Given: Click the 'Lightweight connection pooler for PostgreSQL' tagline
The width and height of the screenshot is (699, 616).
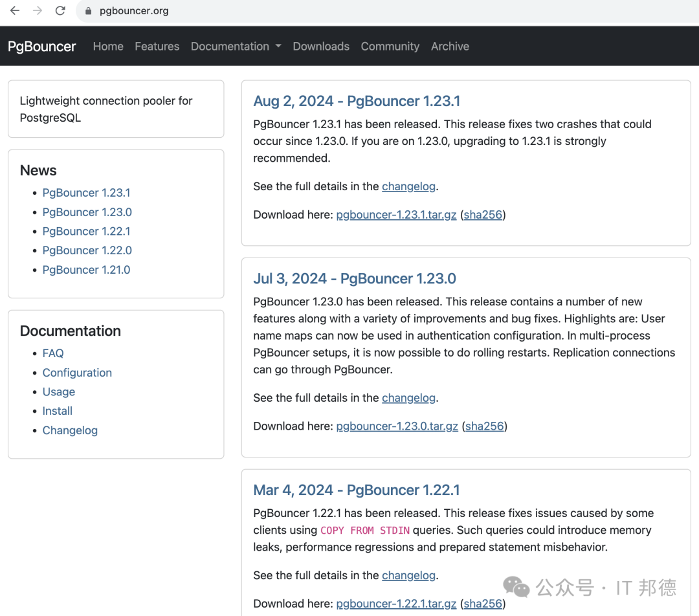Looking at the screenshot, I should (x=106, y=109).
